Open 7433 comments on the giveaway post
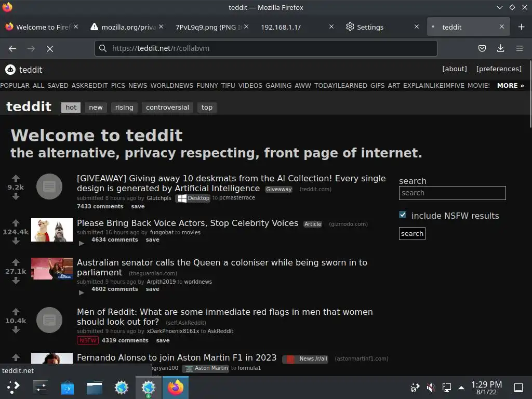Screen dimensions: 532x399 pos(100,206)
